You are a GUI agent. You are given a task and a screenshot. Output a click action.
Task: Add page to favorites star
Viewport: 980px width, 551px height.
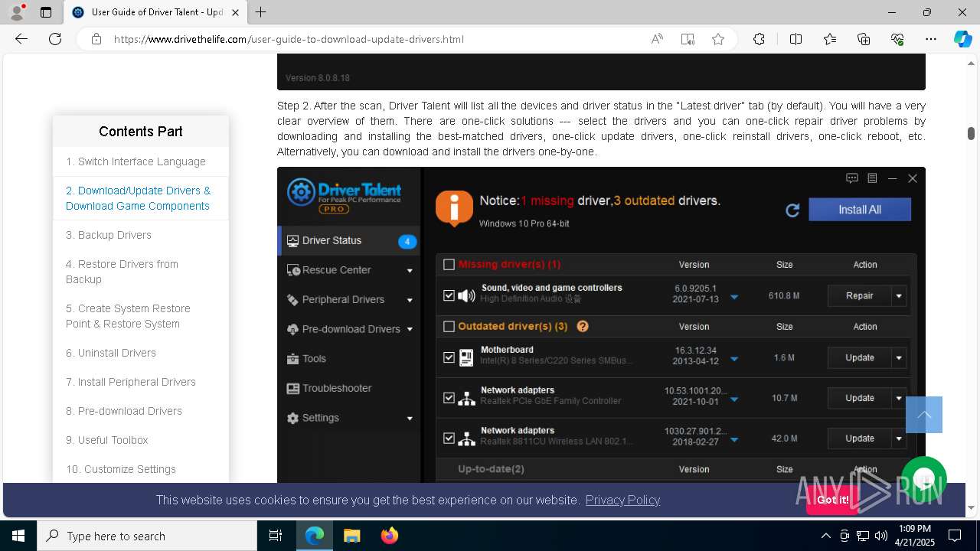point(718,39)
